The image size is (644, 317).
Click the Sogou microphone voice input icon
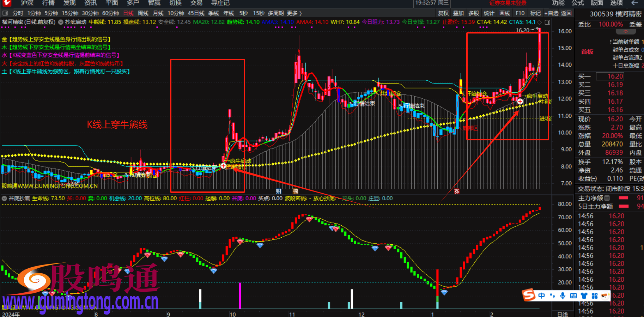[563, 295]
